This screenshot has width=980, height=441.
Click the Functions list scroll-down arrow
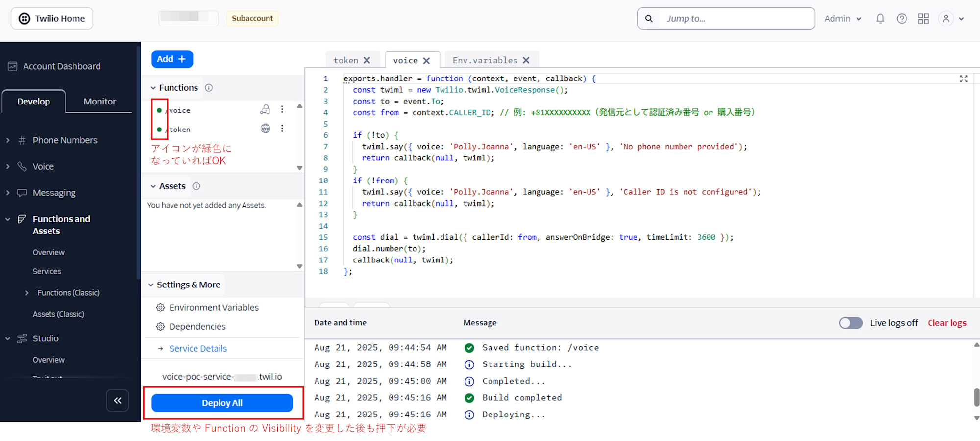299,168
